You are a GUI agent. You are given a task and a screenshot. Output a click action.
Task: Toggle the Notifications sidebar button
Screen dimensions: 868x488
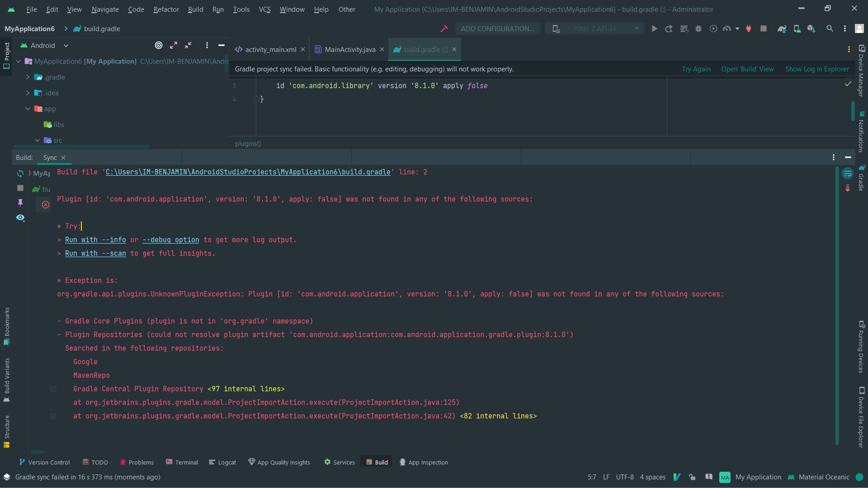pos(861,131)
